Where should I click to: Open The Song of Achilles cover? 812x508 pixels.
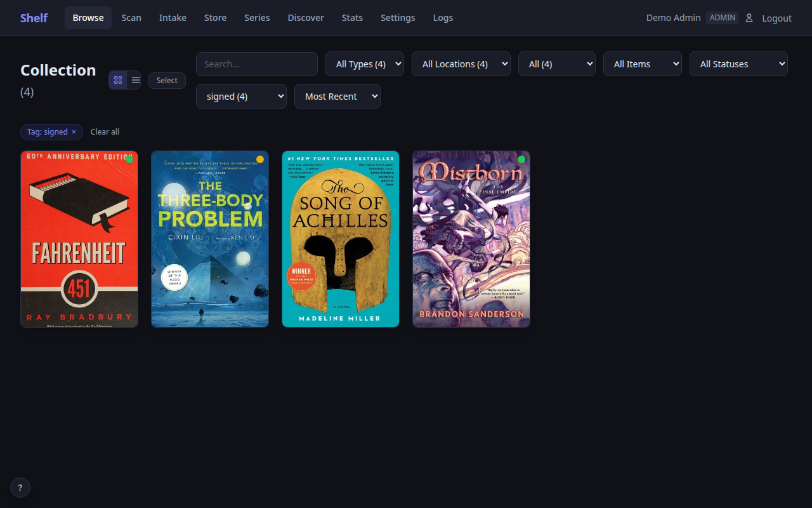pos(341,239)
